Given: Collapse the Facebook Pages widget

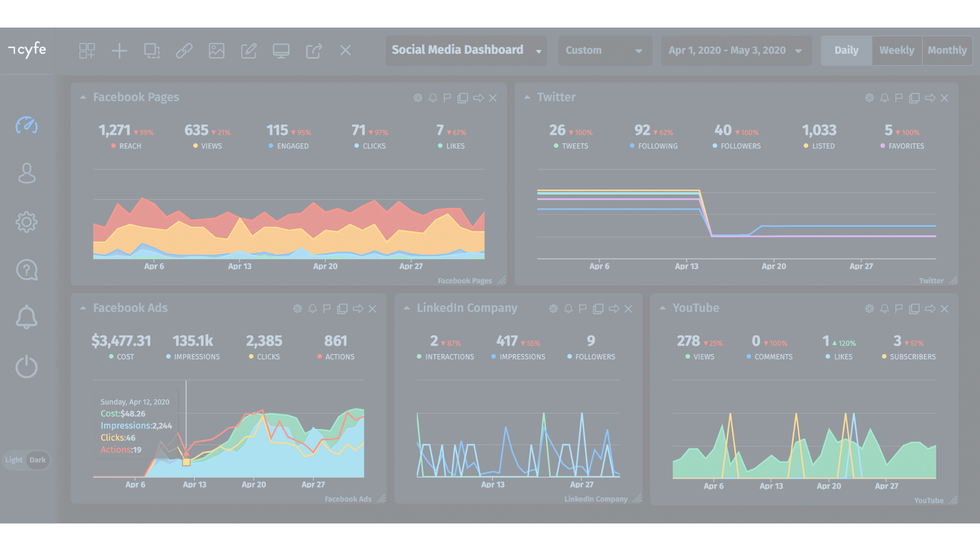Looking at the screenshot, I should point(83,97).
